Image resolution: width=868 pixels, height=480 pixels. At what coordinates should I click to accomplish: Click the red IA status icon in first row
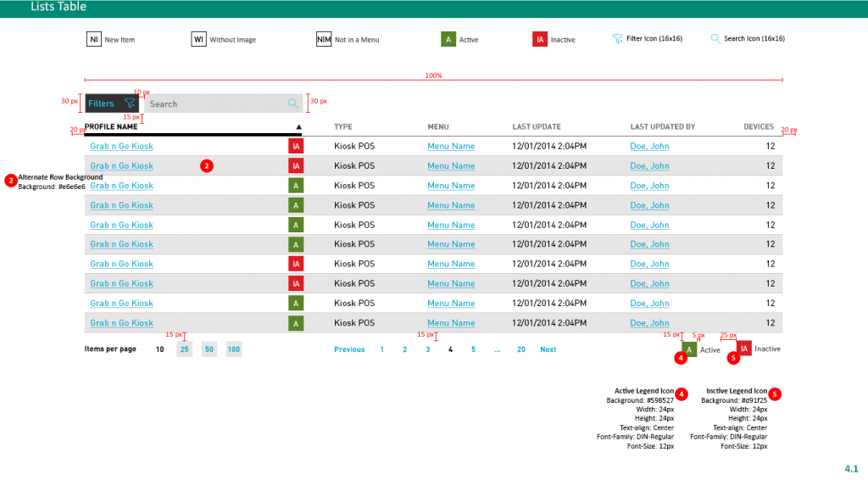coord(296,146)
